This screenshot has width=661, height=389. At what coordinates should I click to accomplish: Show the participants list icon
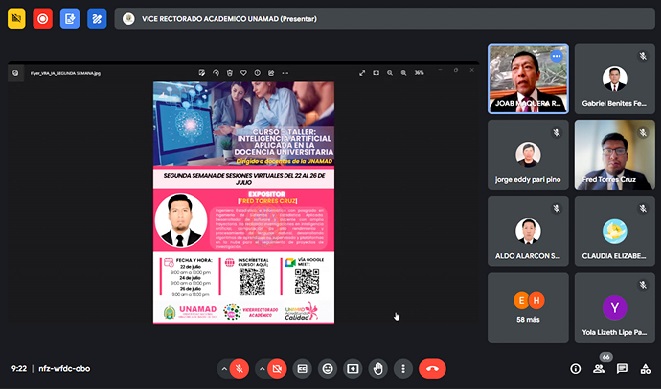[x=599, y=369]
